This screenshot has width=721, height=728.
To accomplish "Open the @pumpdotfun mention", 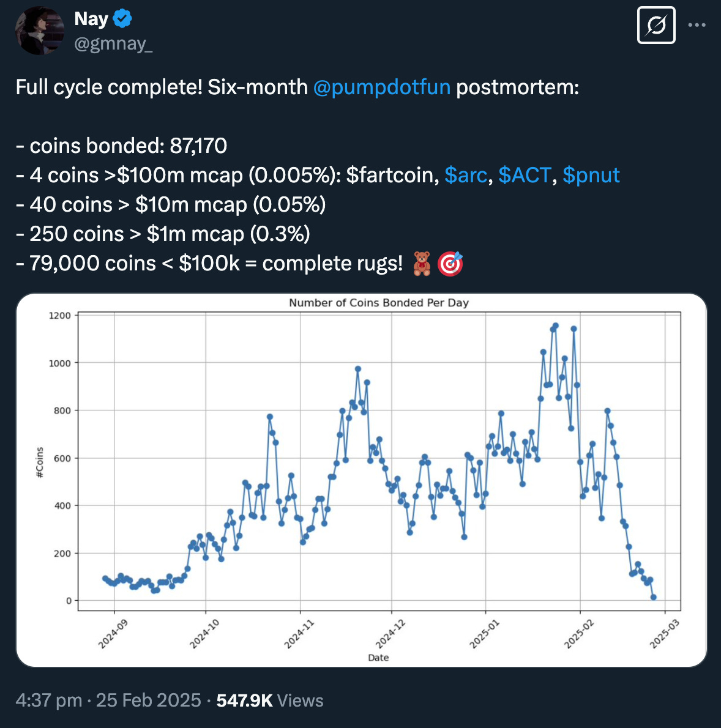I will coord(381,87).
